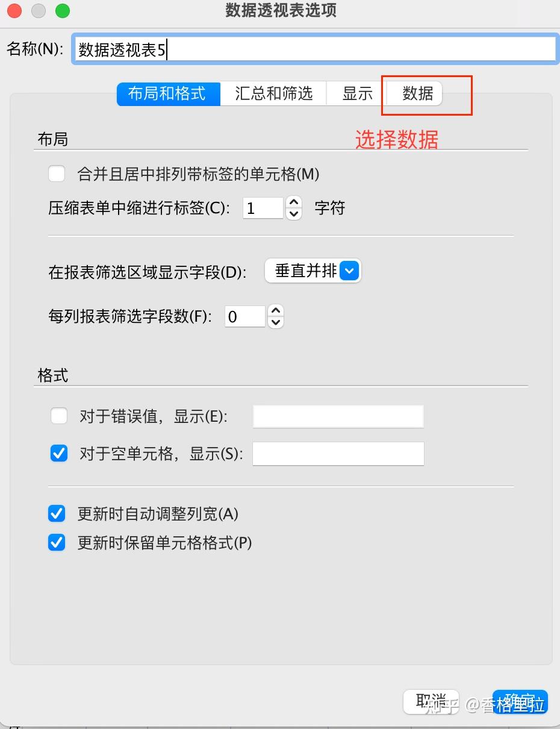
Task: Enable 对于错误值，显示 checkbox
Action: click(59, 416)
